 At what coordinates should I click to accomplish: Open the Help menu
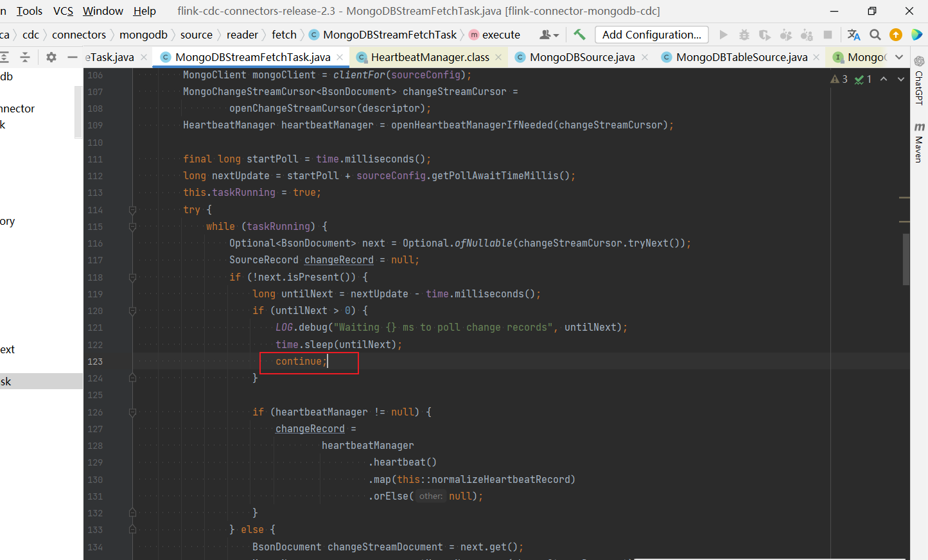pos(144,11)
